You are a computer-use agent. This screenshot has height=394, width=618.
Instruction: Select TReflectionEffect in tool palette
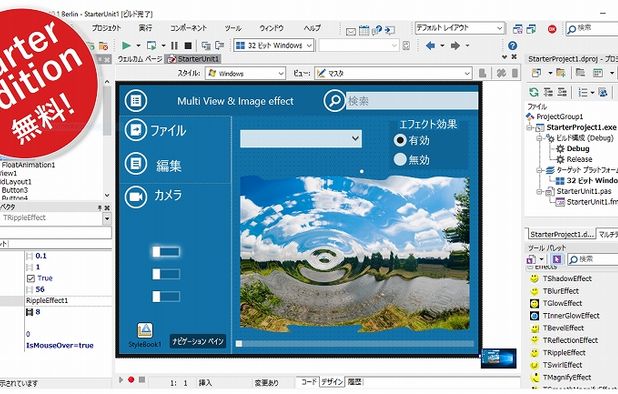point(563,340)
